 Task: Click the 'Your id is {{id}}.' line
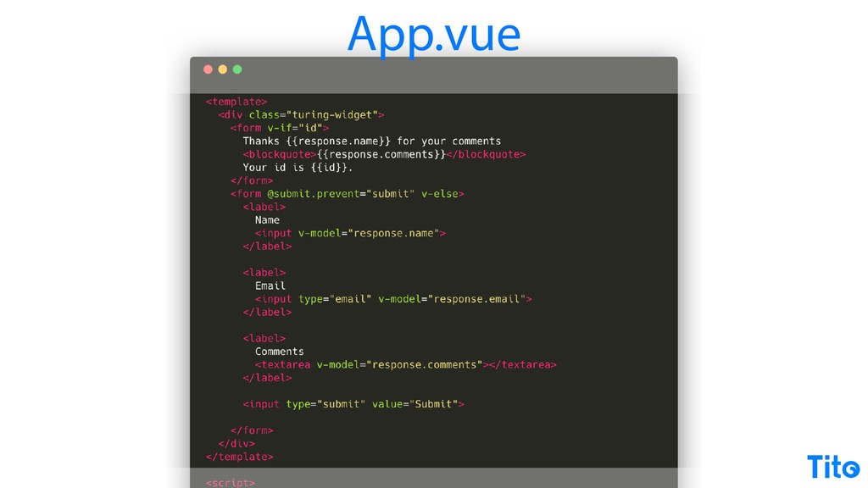[298, 168]
